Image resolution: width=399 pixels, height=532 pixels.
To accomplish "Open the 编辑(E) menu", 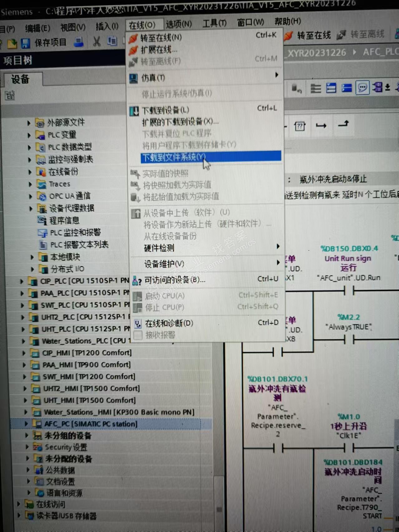I will [x=37, y=29].
